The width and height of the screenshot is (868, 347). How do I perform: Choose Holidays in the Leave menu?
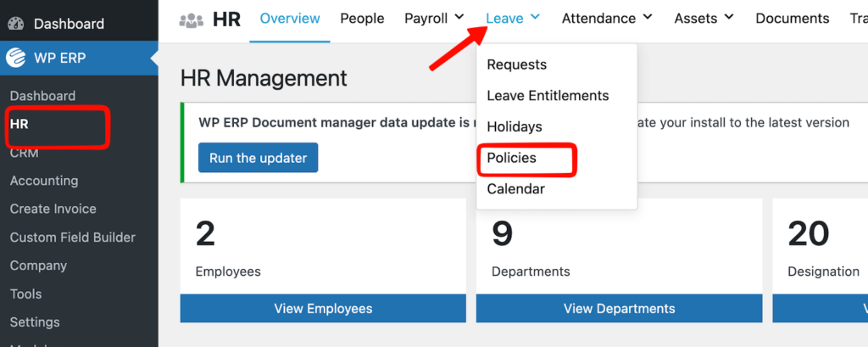(x=515, y=126)
